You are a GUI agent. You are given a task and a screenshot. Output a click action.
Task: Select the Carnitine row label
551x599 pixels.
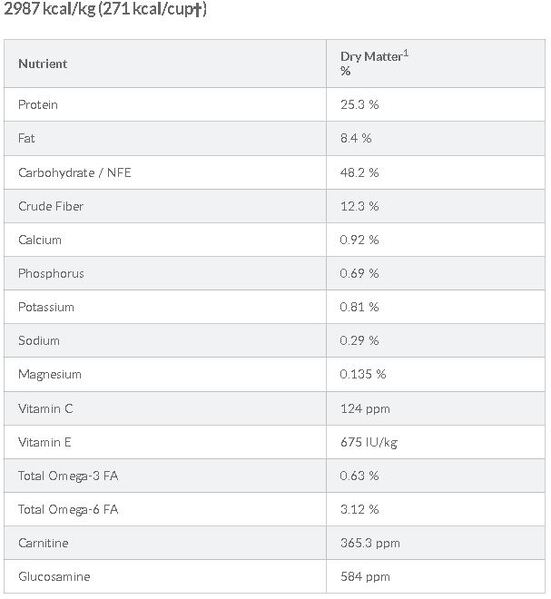43,543
